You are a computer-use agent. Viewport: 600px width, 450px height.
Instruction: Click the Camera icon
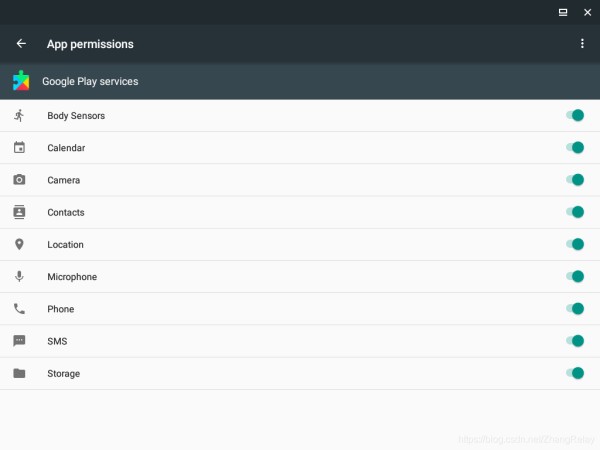tap(19, 179)
